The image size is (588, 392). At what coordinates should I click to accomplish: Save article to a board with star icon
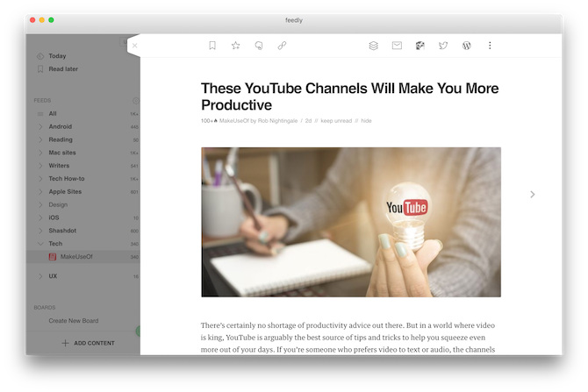[235, 46]
